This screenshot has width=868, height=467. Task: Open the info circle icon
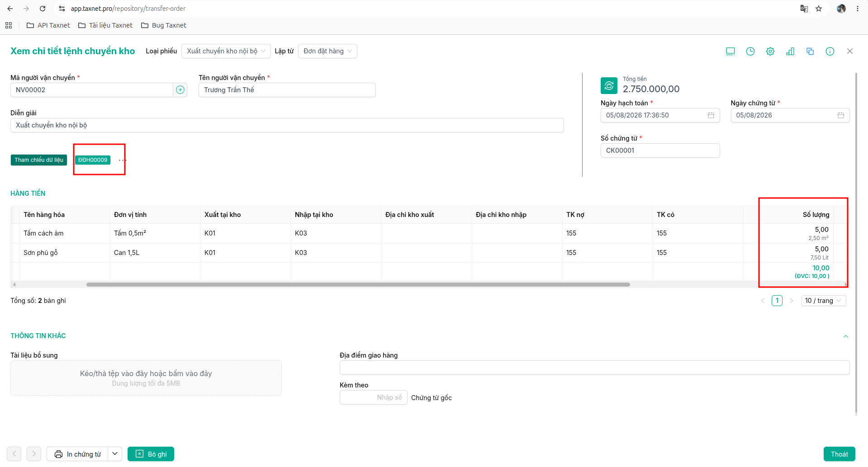[830, 51]
